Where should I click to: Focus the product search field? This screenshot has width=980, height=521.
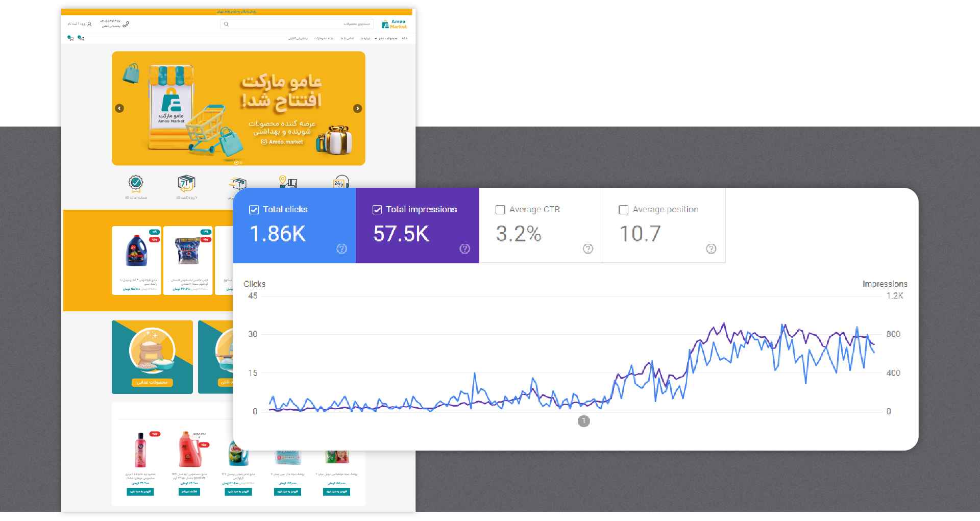297,24
